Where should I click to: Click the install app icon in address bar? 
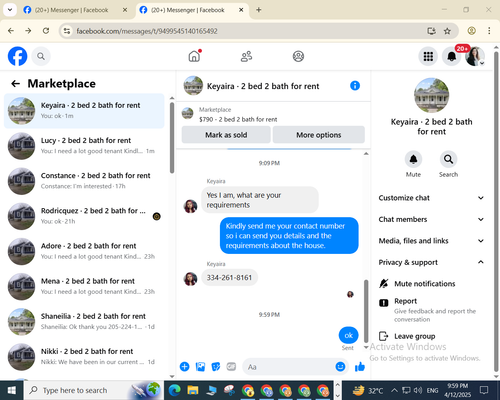[x=431, y=31]
